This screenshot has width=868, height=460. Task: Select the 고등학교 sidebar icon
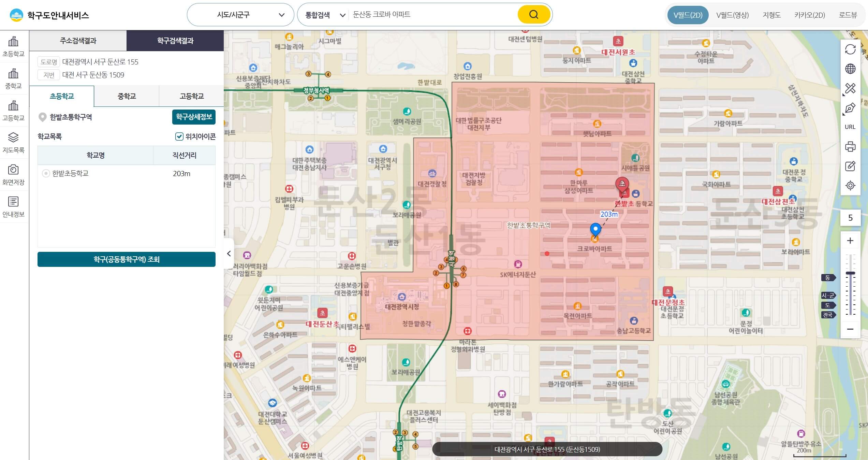(13, 110)
